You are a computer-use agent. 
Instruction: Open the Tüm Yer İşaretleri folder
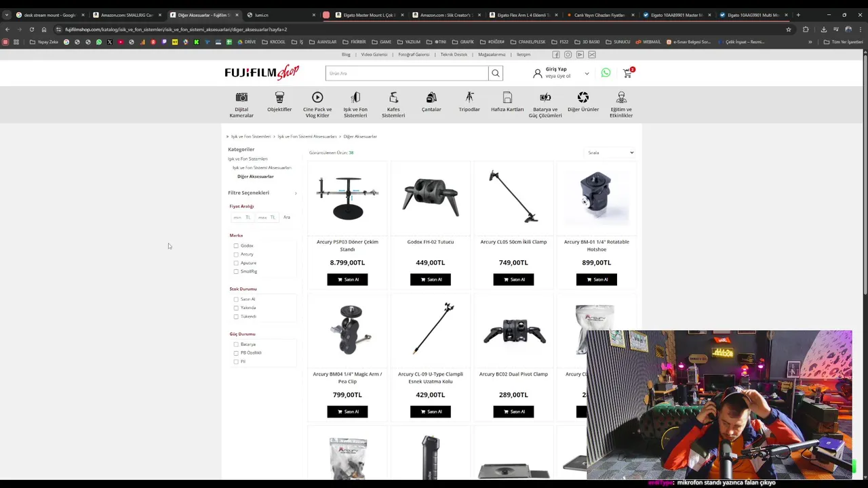[x=843, y=42]
